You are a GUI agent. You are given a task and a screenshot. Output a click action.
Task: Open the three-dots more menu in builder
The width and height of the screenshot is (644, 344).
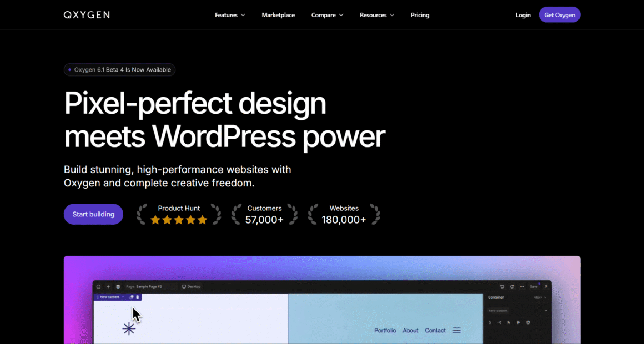(x=522, y=286)
